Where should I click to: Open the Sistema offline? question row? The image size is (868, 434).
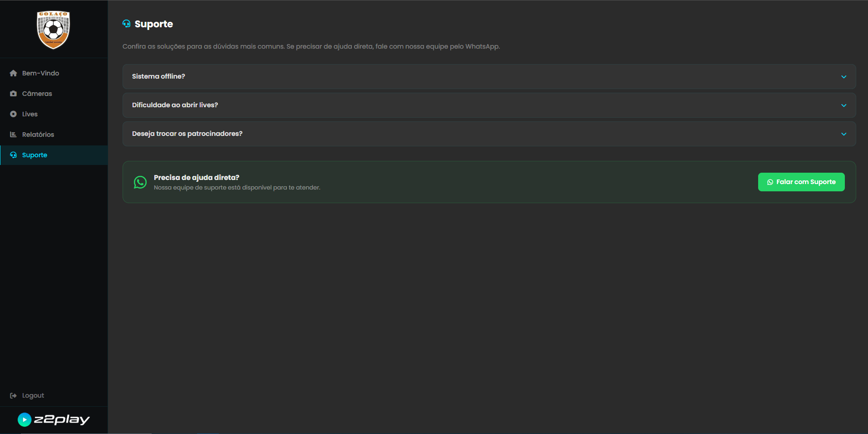pos(158,76)
